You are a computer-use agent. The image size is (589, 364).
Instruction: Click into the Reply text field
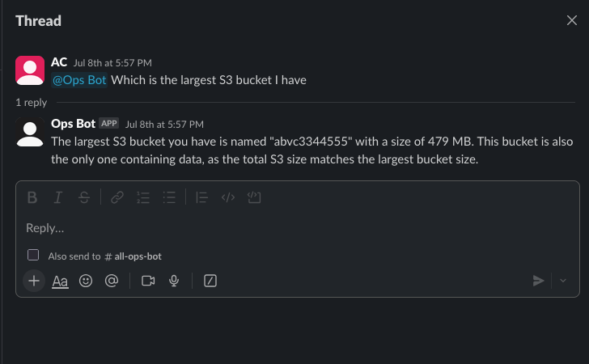point(297,228)
